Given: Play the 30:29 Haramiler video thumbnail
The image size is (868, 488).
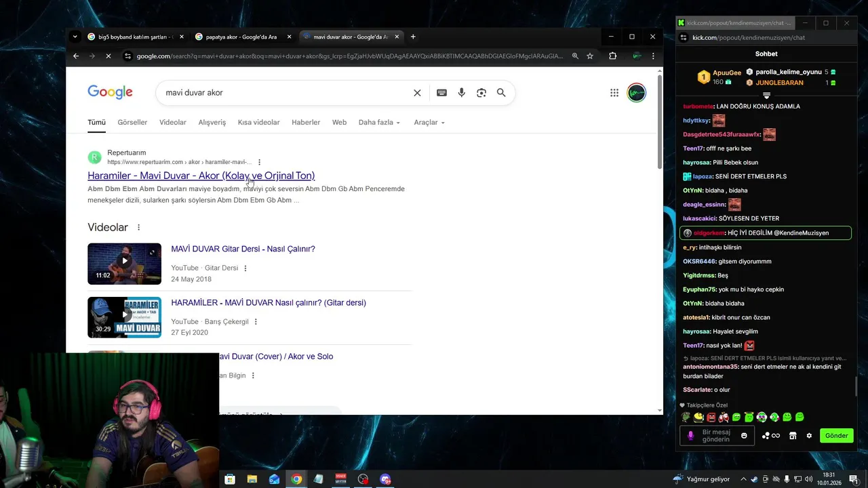Looking at the screenshot, I should tap(124, 317).
